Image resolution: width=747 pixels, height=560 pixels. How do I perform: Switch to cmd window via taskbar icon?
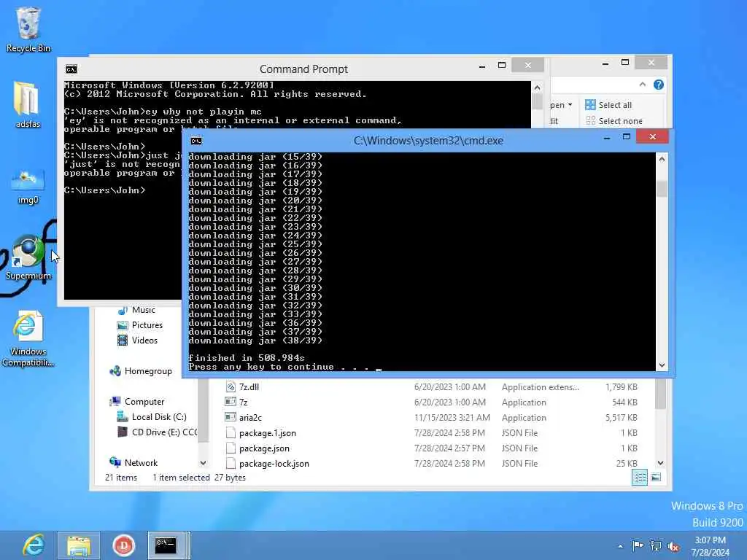point(166,545)
